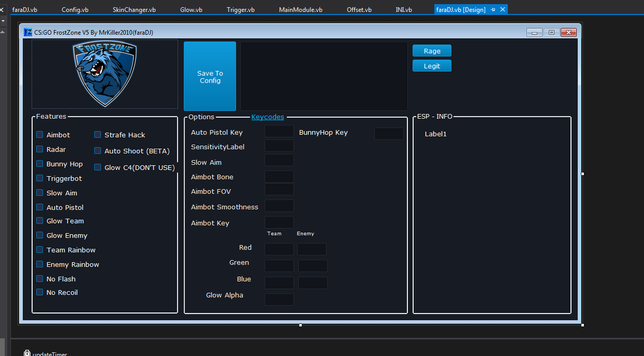The image size is (644, 356).
Task: Switch to the Offset.vb tab
Action: (359, 10)
